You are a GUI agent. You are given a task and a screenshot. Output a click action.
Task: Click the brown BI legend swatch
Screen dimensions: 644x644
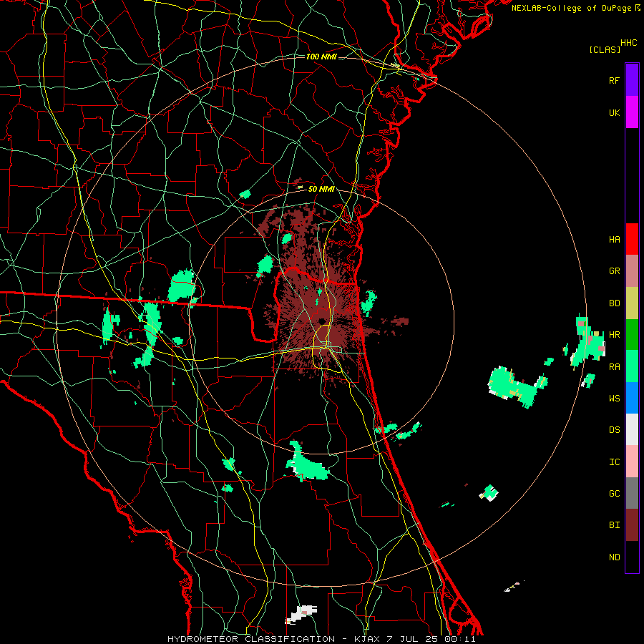click(x=632, y=525)
